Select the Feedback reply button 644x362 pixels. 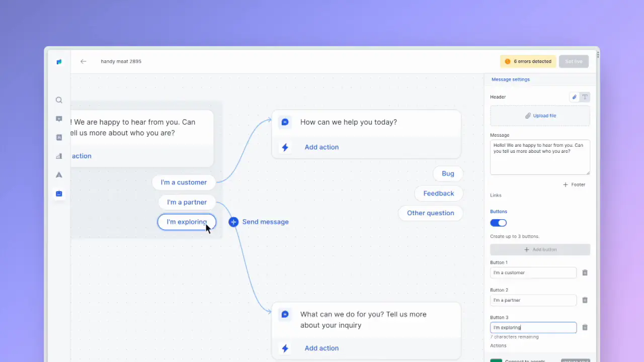pyautogui.click(x=439, y=193)
